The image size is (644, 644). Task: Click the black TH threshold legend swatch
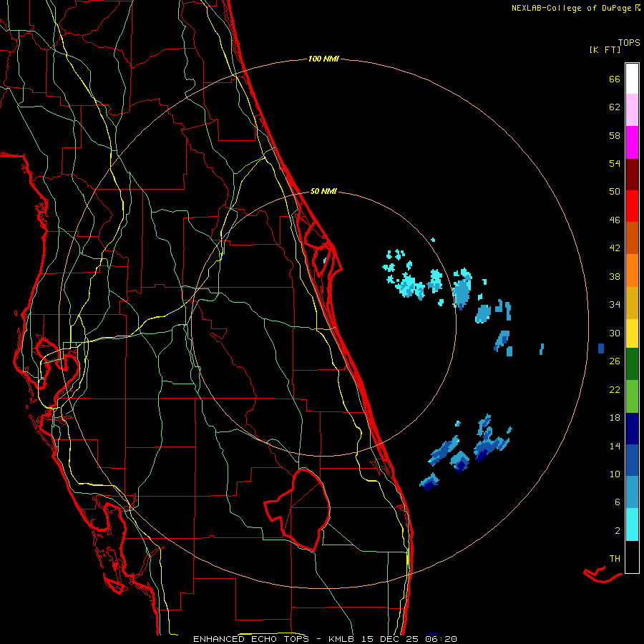(632, 557)
